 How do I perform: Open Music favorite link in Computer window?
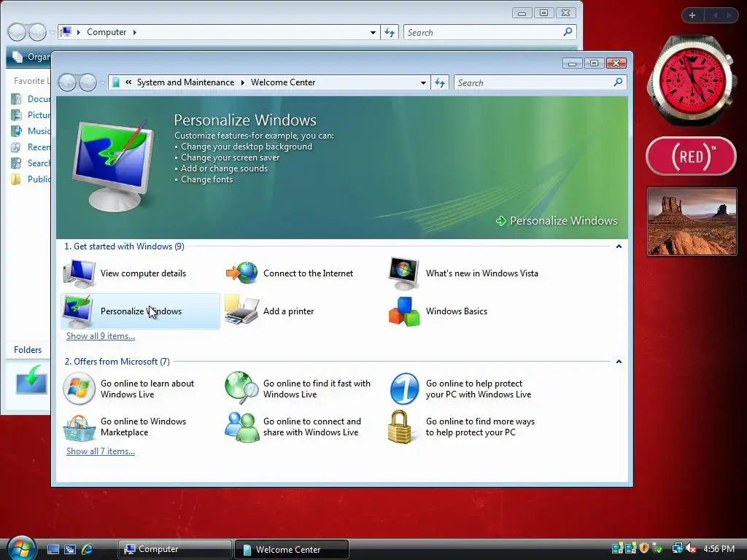coord(31,131)
